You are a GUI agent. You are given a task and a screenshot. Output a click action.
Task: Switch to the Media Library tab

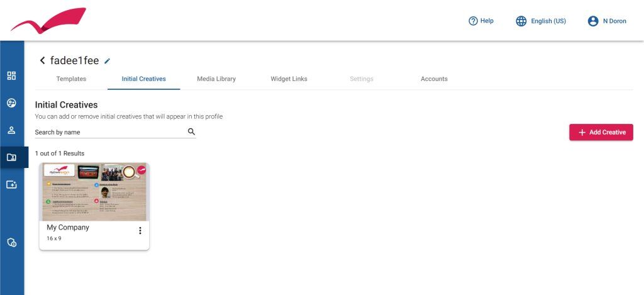pos(216,79)
